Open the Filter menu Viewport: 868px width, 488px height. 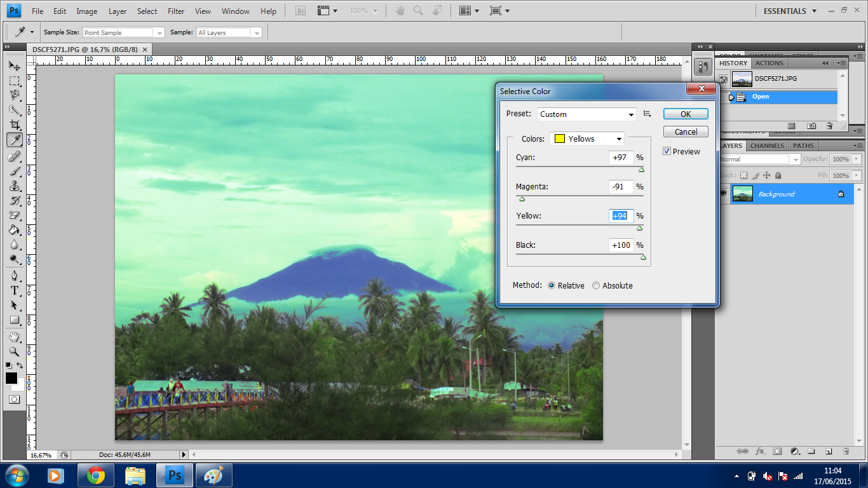point(175,11)
